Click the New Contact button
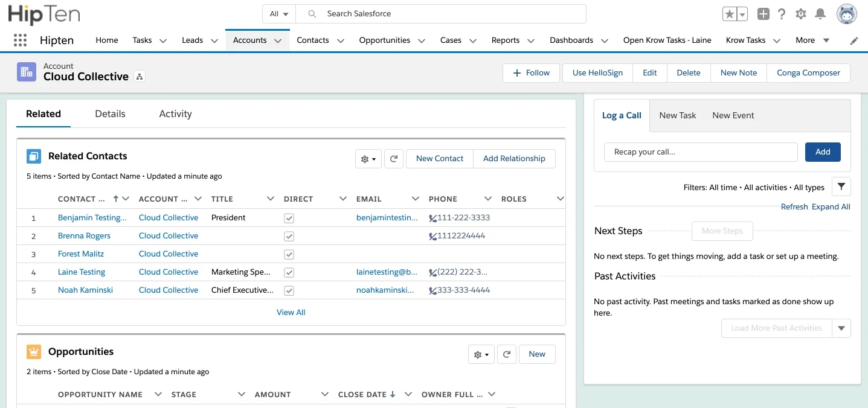This screenshot has height=408, width=868. pos(440,159)
